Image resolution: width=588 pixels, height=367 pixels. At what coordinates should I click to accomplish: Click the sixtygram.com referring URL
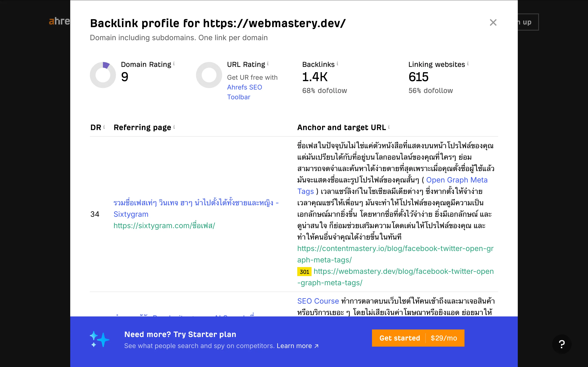click(x=164, y=226)
